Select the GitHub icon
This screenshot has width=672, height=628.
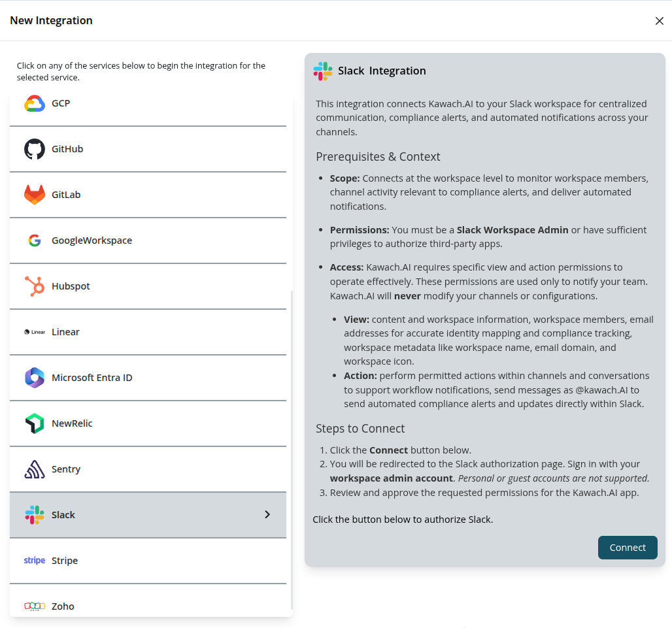click(x=34, y=148)
